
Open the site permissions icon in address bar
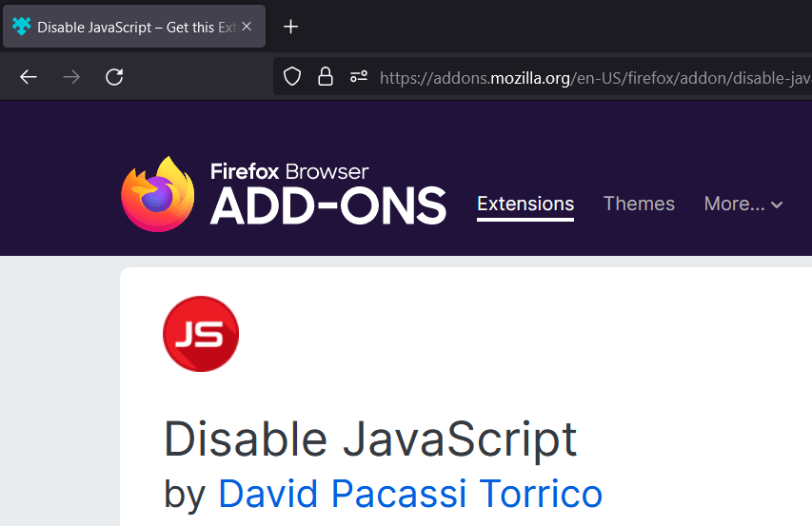pyautogui.click(x=359, y=77)
